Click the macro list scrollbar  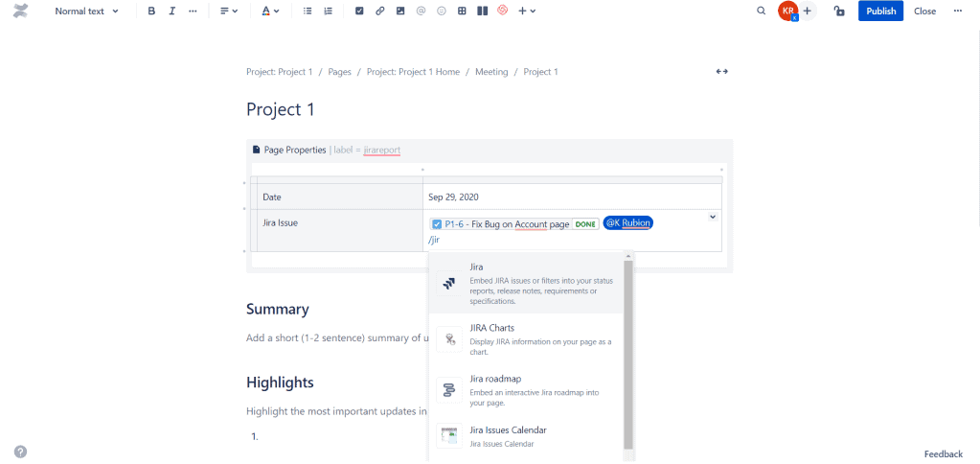(x=628, y=355)
